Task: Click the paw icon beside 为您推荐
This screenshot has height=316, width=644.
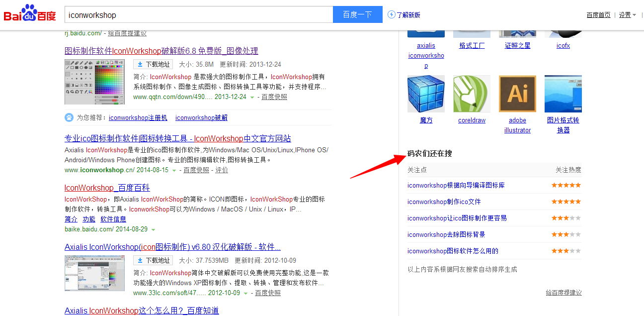Action: 69,117
